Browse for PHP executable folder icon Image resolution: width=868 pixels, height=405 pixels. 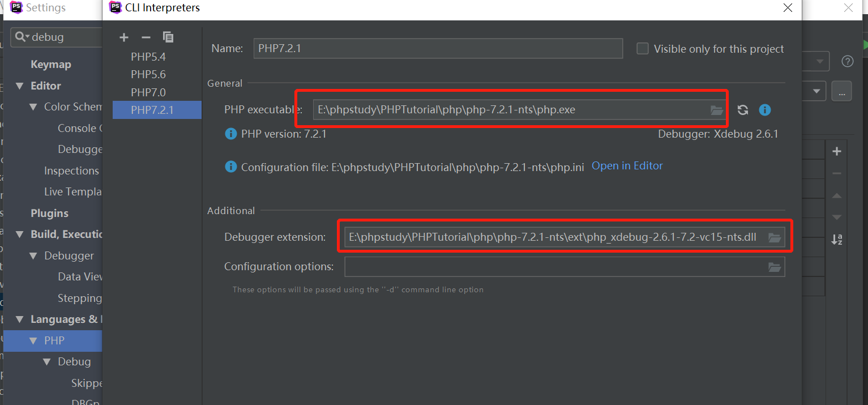pyautogui.click(x=717, y=110)
